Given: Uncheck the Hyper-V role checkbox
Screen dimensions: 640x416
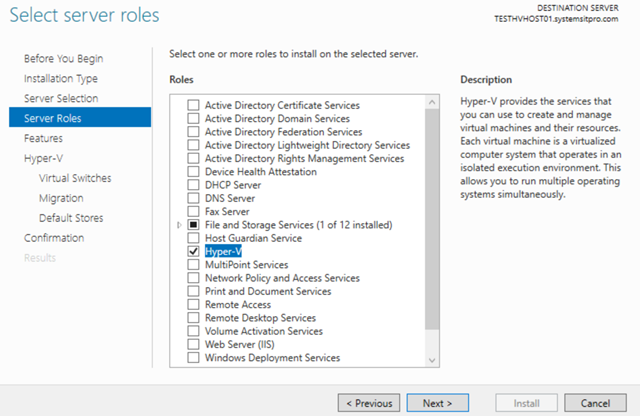Looking at the screenshot, I should click(x=193, y=252).
